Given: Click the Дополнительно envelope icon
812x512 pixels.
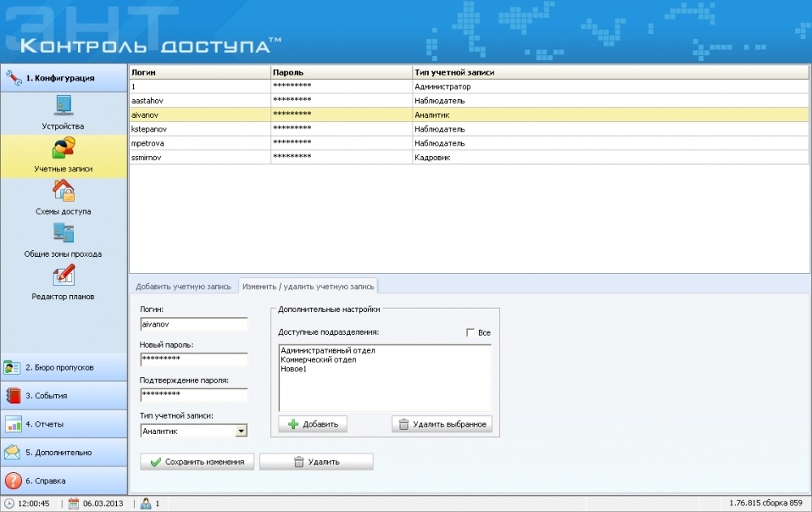Looking at the screenshot, I should pos(12,452).
